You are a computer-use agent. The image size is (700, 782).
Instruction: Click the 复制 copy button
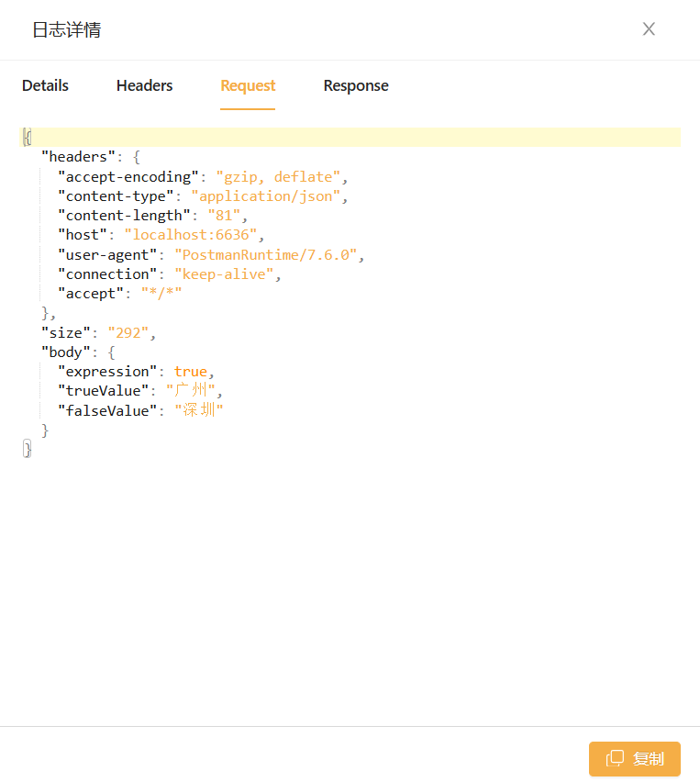pyautogui.click(x=635, y=758)
